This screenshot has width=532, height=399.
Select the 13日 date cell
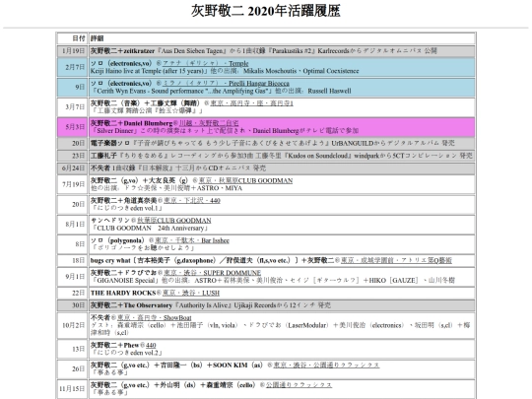[x=73, y=349]
